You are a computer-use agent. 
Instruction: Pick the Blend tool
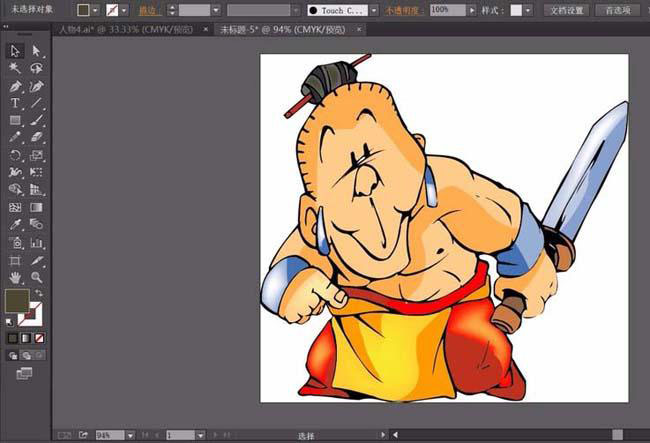point(36,225)
